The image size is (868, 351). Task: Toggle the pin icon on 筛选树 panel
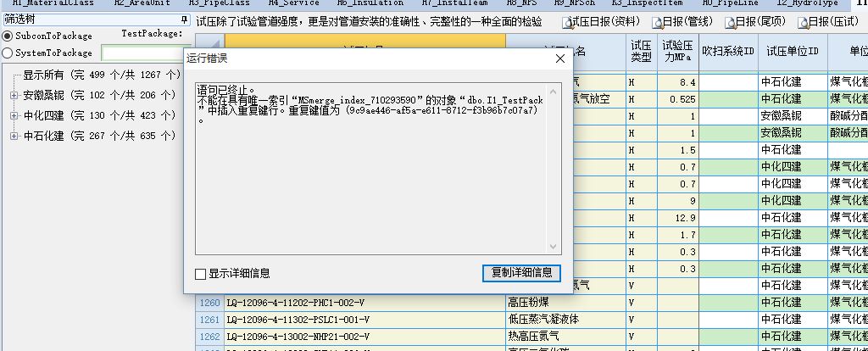click(184, 20)
